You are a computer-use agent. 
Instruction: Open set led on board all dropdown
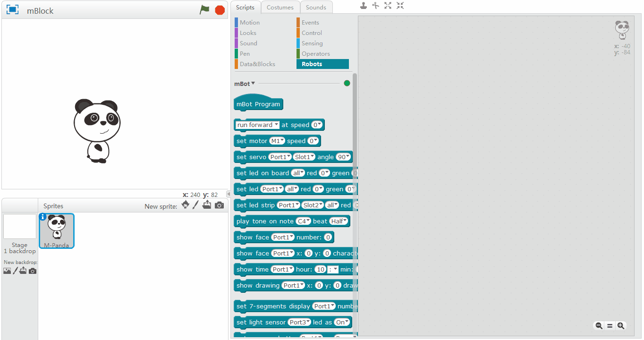[298, 173]
